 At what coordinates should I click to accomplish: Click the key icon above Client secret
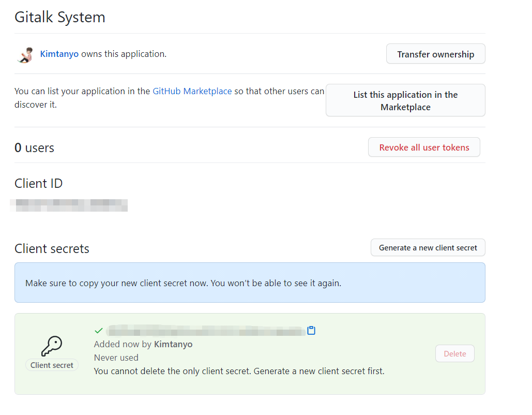pos(52,346)
